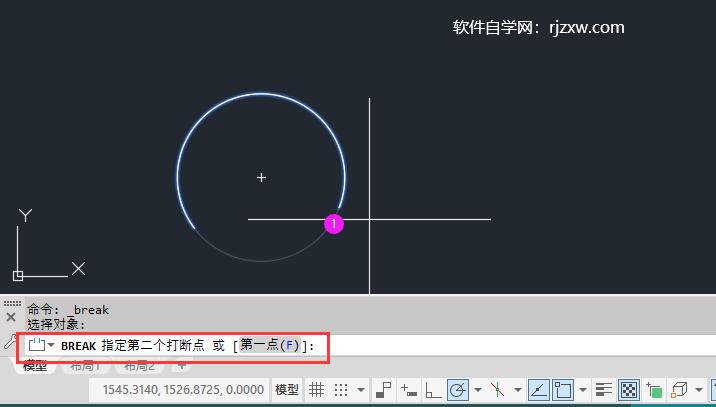716x407 pixels.
Task: Click the highlighted circle arc in drawing
Action: 261,94
